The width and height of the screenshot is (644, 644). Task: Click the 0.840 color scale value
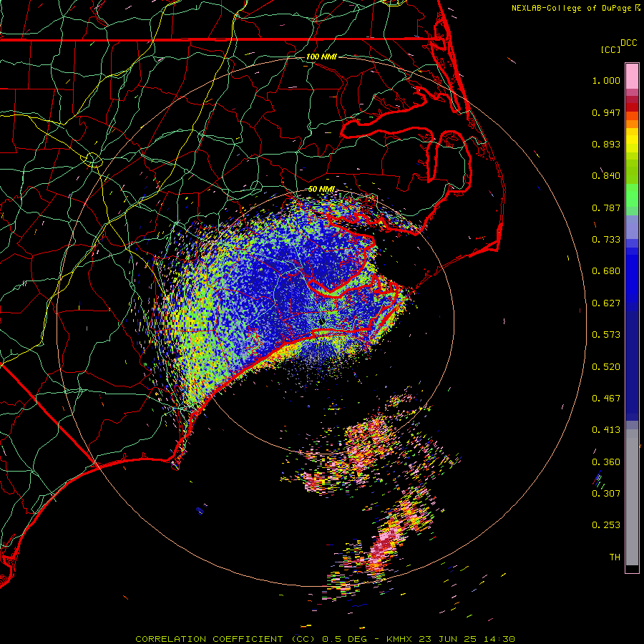click(x=606, y=176)
